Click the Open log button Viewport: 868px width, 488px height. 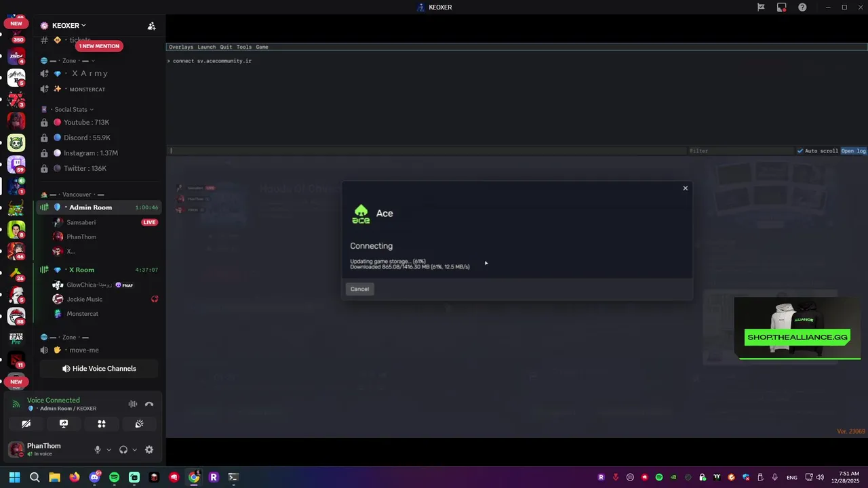853,151
